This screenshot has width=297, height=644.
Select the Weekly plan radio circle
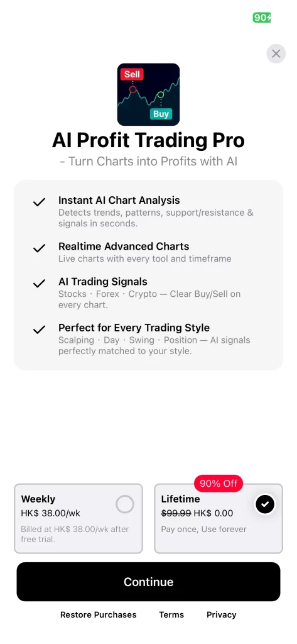pyautogui.click(x=125, y=504)
